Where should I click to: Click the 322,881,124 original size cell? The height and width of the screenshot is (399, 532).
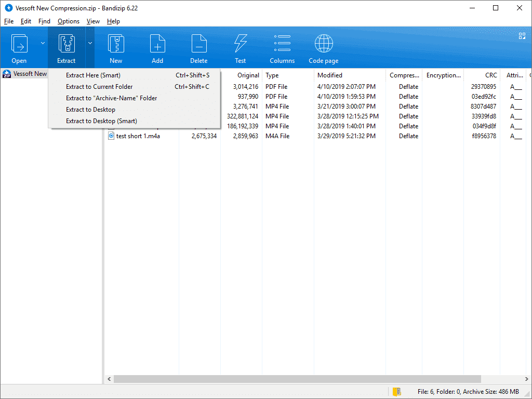click(243, 116)
